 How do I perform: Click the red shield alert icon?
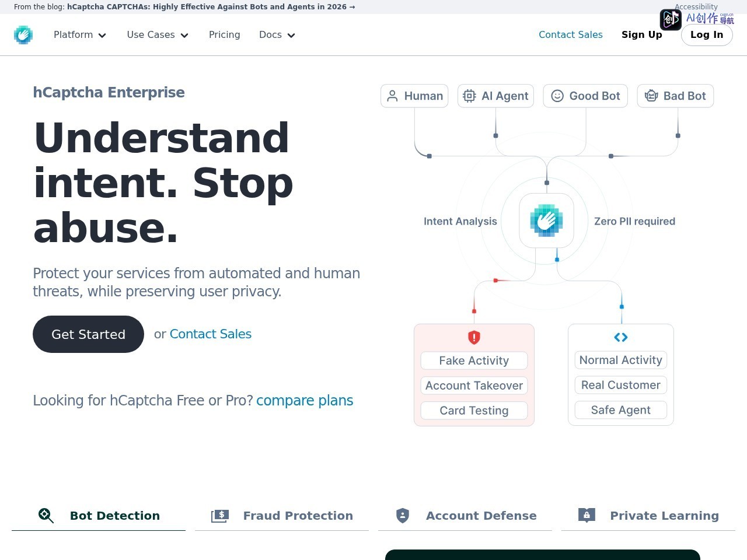point(474,337)
